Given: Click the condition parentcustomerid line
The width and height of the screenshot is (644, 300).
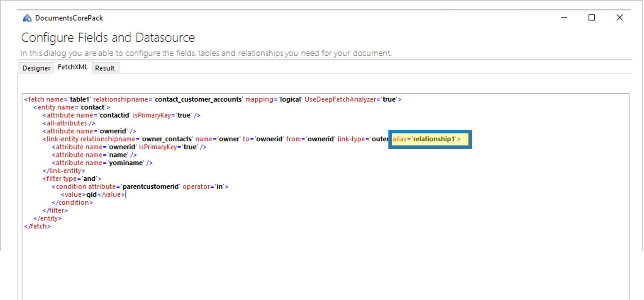Looking at the screenshot, I should click(140, 186).
